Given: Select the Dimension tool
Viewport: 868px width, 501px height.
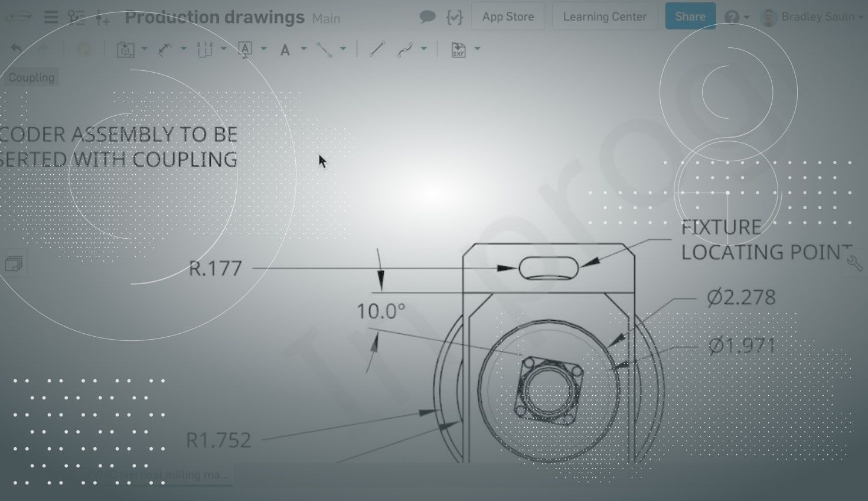Looking at the screenshot, I should [x=165, y=50].
